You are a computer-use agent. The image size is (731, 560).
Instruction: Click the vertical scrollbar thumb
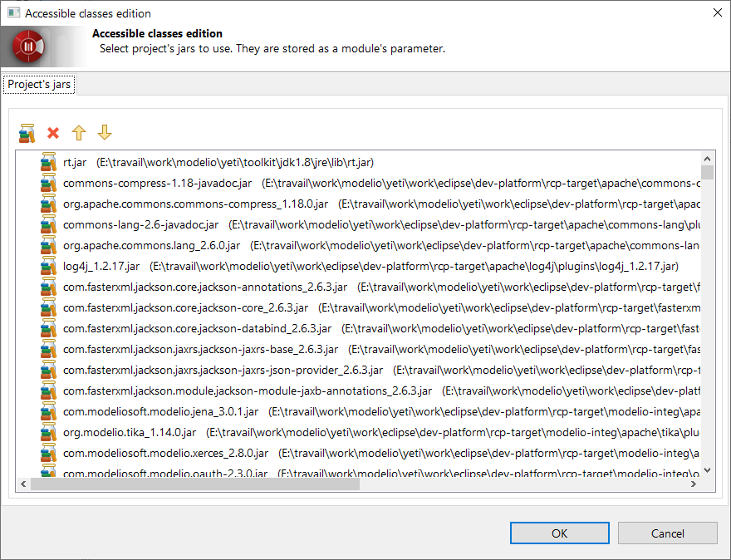coord(707,172)
